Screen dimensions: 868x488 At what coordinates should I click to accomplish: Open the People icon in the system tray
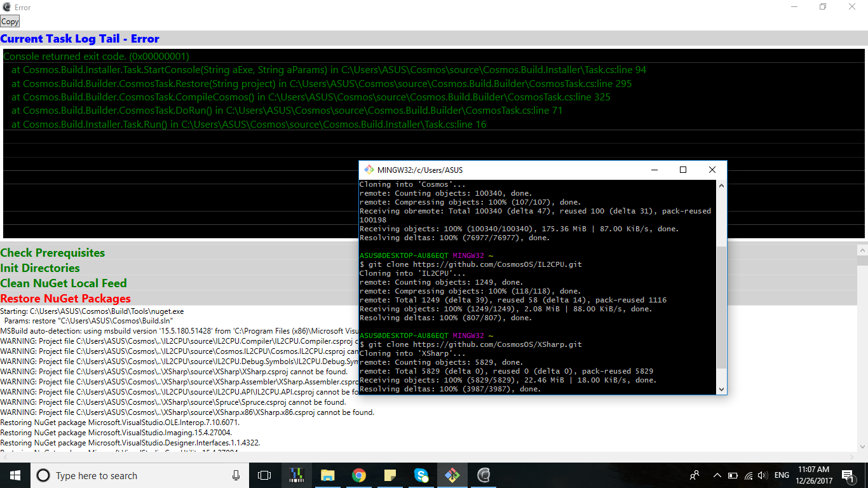coord(695,475)
